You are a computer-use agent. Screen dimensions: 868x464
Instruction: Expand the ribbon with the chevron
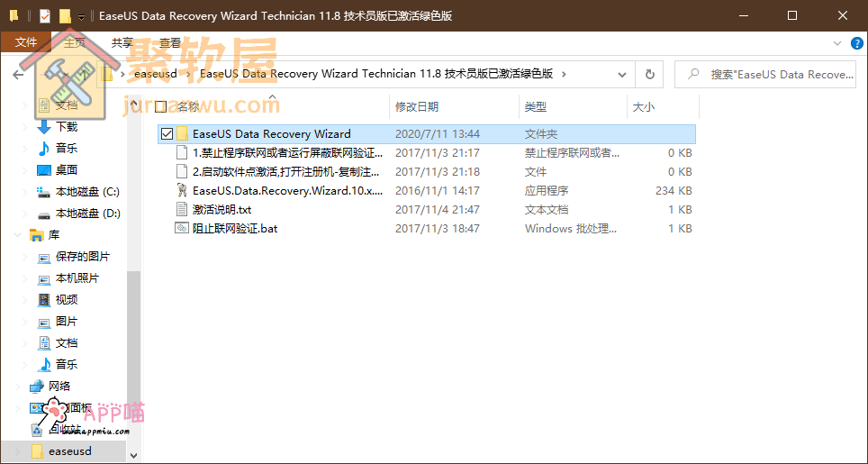click(x=837, y=43)
